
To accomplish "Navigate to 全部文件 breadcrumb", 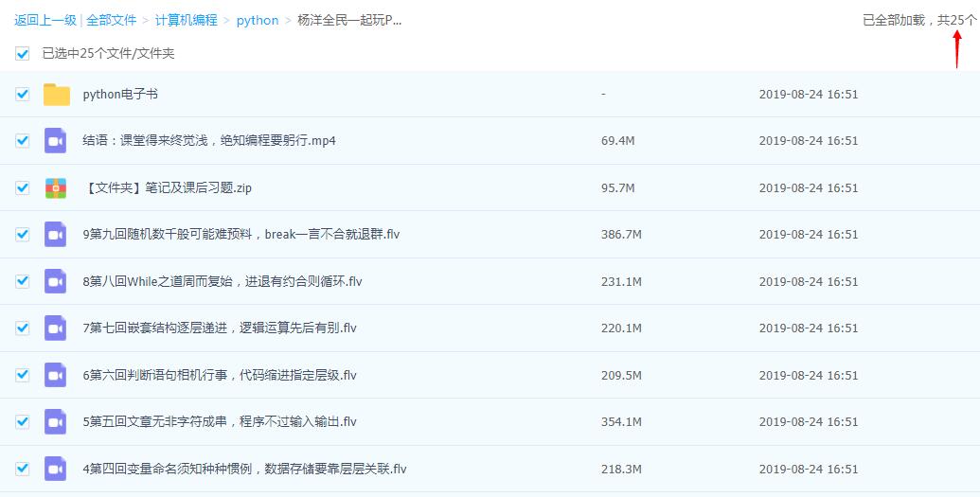I will 112,20.
